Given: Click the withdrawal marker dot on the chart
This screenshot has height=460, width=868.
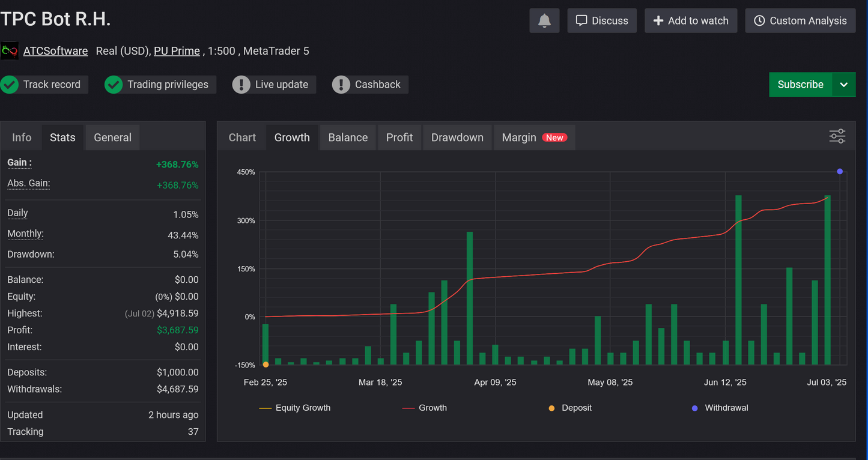Looking at the screenshot, I should coord(840,171).
